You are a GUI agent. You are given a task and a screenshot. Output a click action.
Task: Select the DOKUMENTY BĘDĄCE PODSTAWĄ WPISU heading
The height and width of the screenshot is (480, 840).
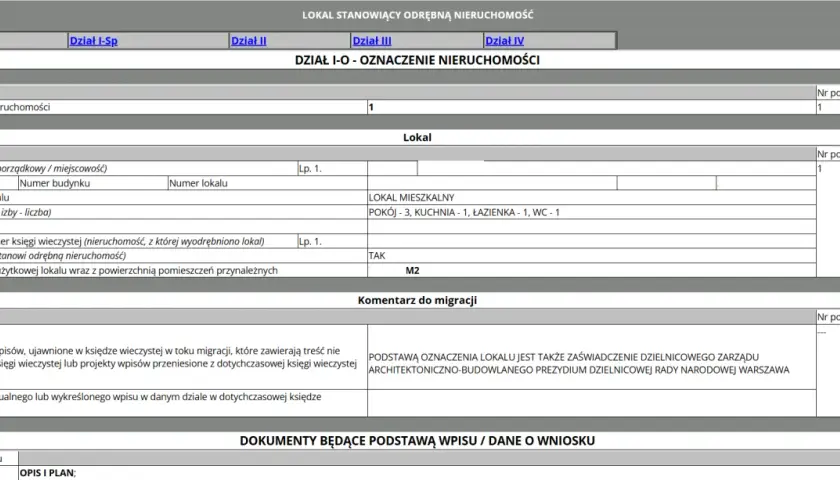click(x=417, y=440)
